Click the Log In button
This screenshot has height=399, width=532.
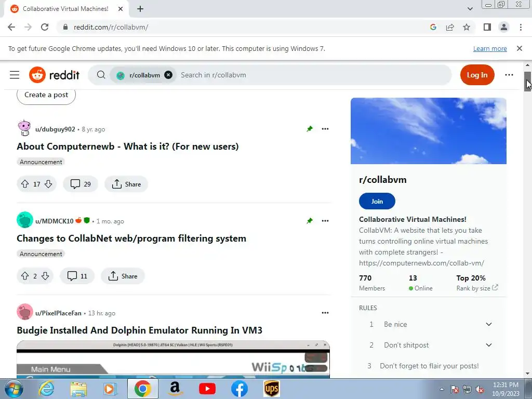coord(477,75)
